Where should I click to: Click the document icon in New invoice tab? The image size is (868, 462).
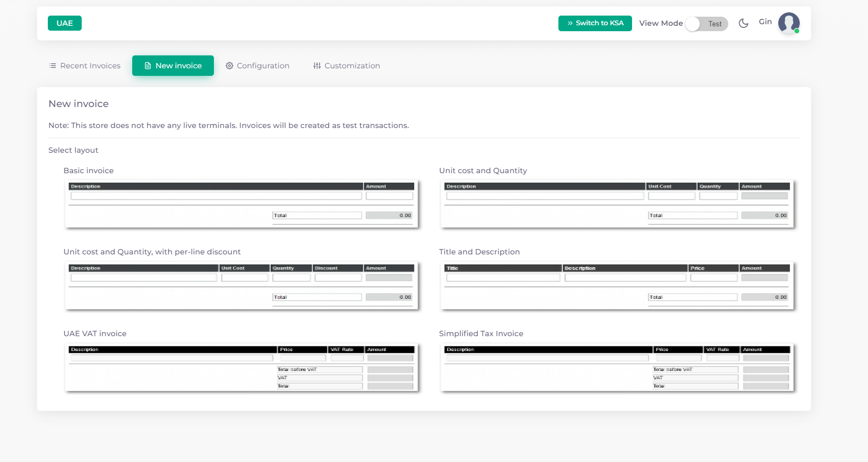coord(148,66)
